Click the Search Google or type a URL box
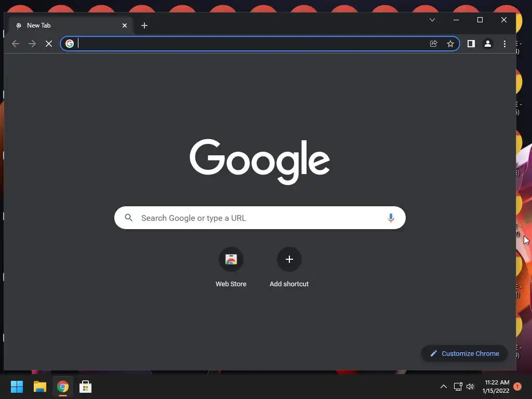Viewport: 532px width, 399px height. tap(260, 218)
